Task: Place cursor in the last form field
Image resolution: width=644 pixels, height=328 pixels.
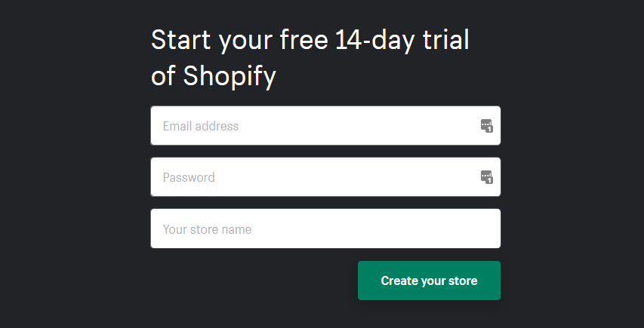Action: point(325,228)
